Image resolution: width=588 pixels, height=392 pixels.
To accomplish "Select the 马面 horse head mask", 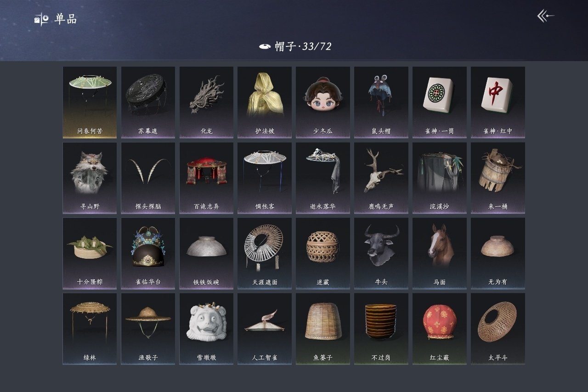I will click(440, 253).
